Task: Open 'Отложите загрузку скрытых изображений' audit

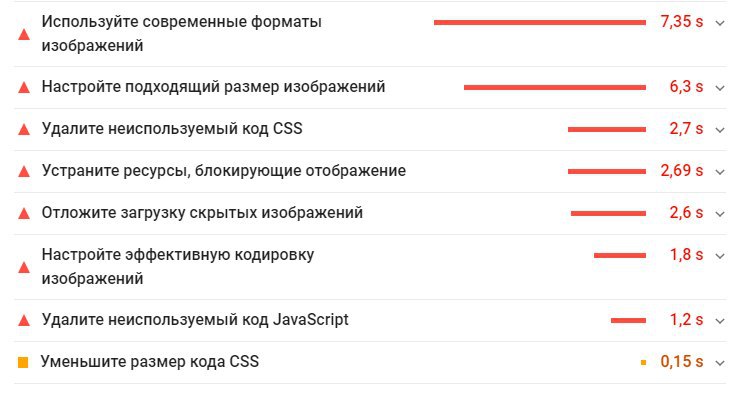Action: (x=202, y=213)
